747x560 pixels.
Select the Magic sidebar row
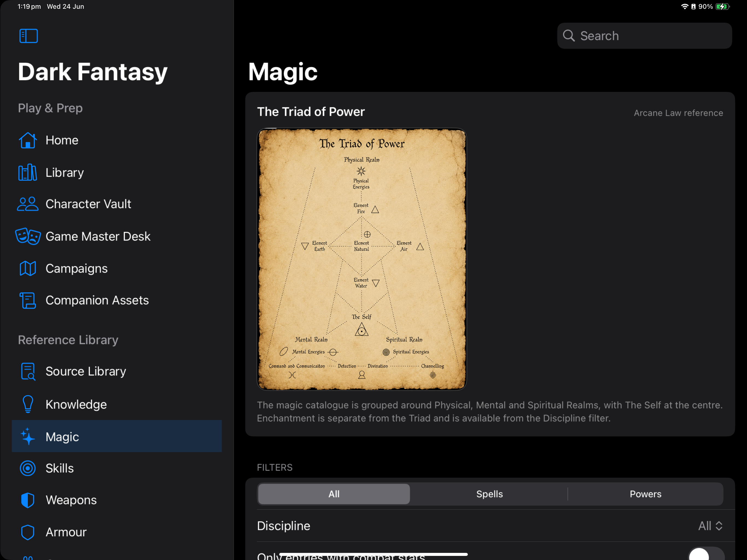point(117,436)
